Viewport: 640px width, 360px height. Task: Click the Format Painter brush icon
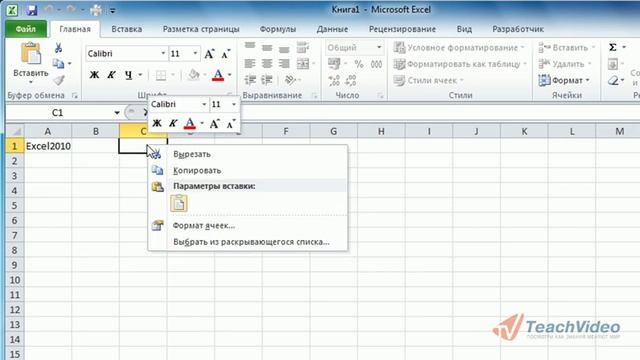coord(59,80)
